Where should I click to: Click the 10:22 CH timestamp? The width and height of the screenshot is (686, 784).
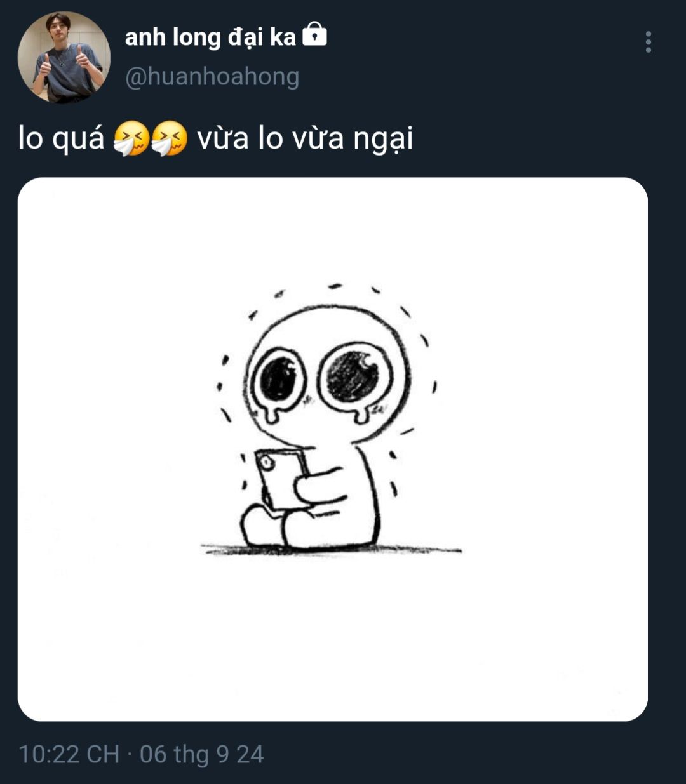tap(69, 754)
